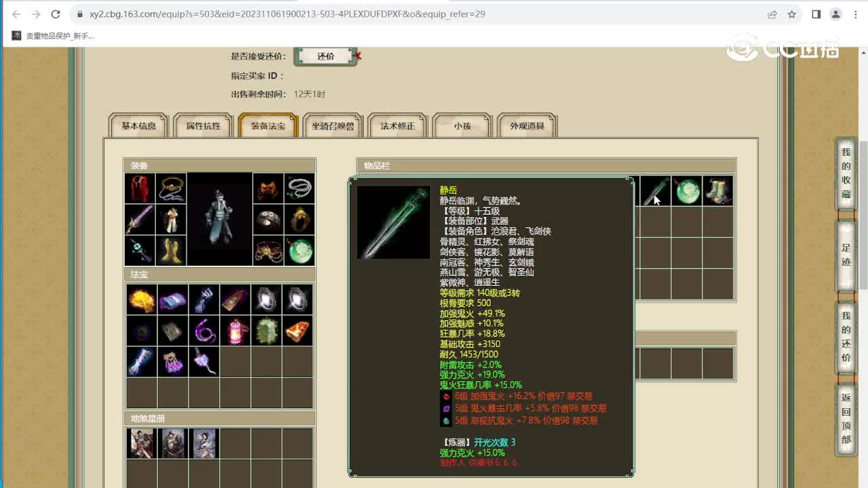The image size is (868, 488).
Task: Click the golden jeweled ring icon
Action: point(299,220)
